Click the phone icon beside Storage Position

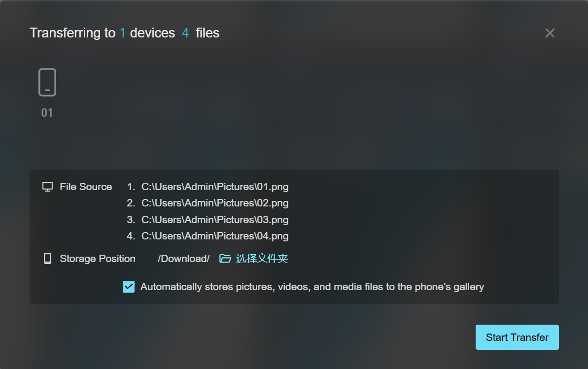coord(48,258)
